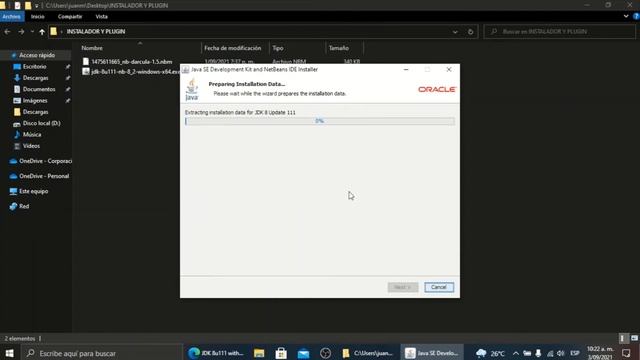Select the jdk-8u111-nb-8_2-windows-x64 file

[x=131, y=71]
